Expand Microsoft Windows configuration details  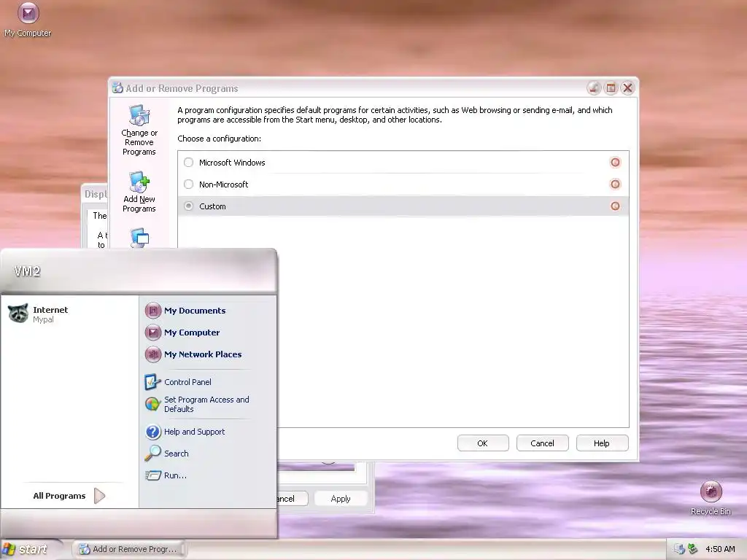pos(616,163)
